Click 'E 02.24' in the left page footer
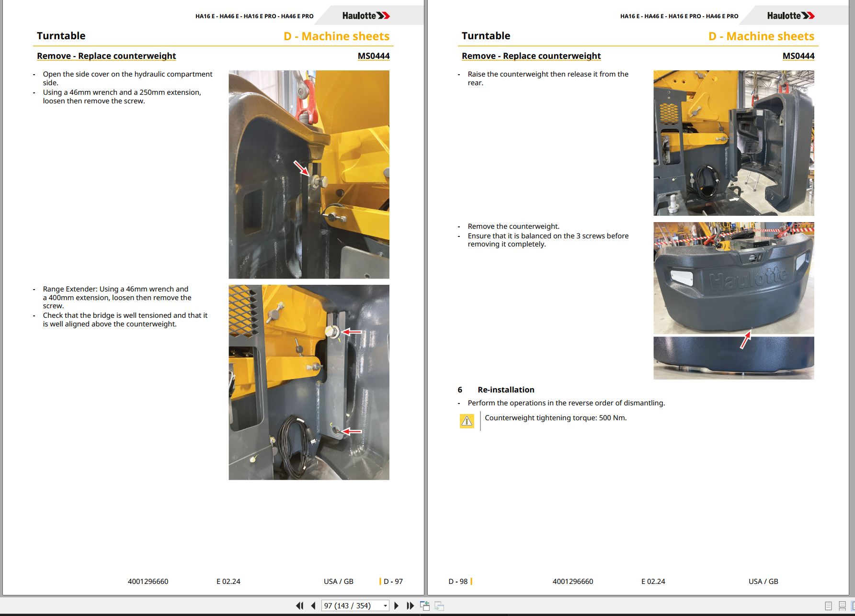The image size is (855, 616). coord(228,582)
